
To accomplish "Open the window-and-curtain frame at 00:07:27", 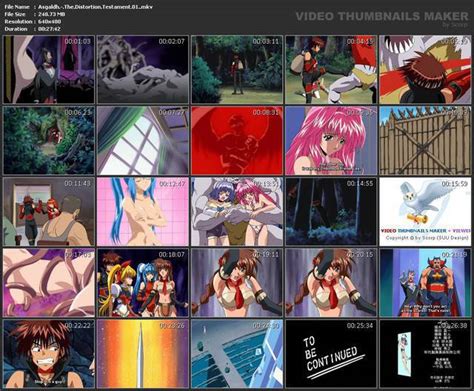I will [143, 140].
